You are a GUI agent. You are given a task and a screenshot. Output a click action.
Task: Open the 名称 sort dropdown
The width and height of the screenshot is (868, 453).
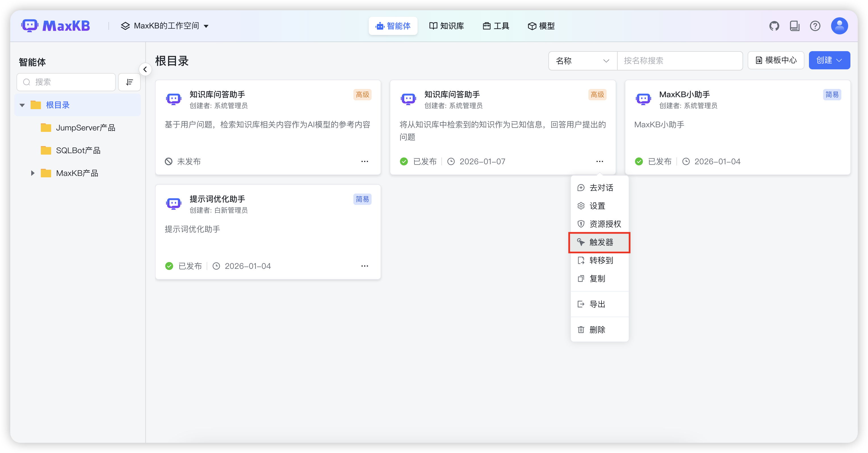point(582,61)
